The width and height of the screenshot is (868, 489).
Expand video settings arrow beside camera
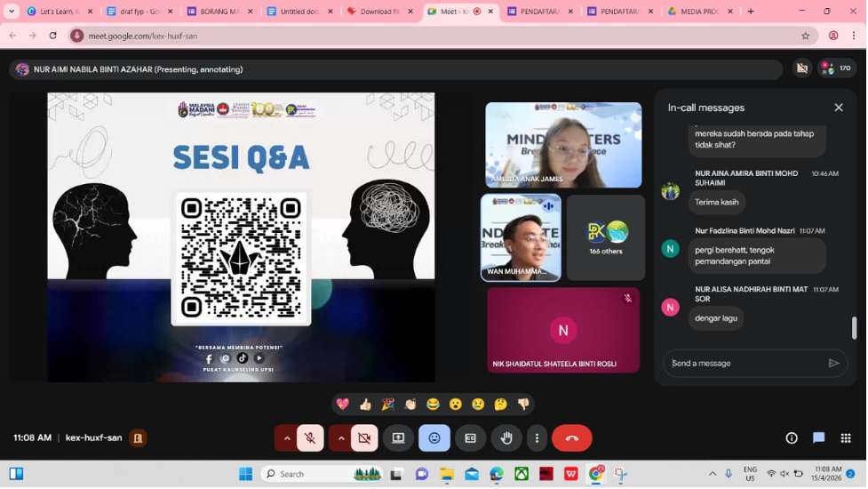[x=341, y=438]
